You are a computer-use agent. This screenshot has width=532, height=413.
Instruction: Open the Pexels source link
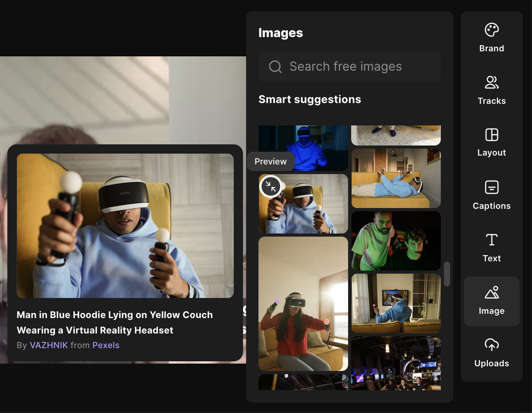point(106,345)
